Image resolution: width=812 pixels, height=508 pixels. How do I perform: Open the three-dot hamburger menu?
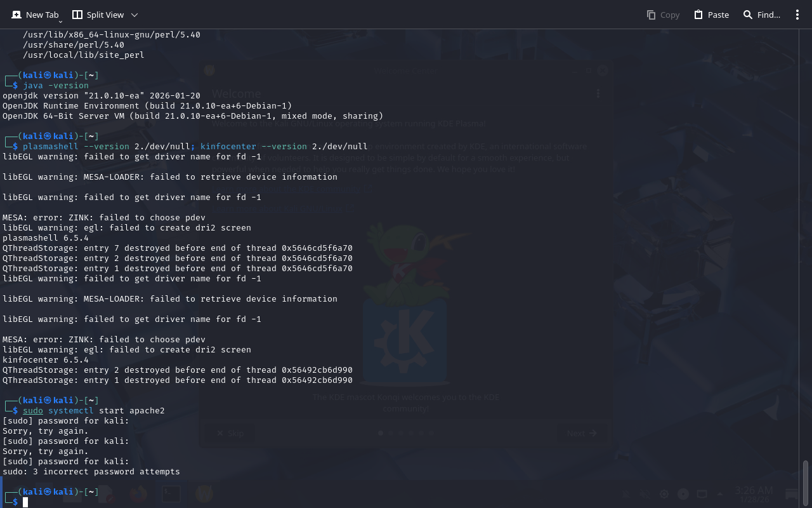point(797,15)
